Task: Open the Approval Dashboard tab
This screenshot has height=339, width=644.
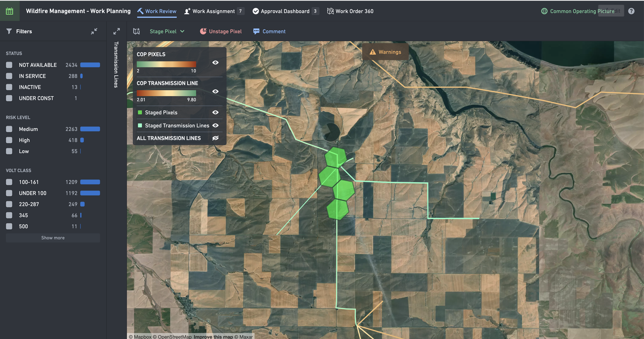Action: point(285,11)
